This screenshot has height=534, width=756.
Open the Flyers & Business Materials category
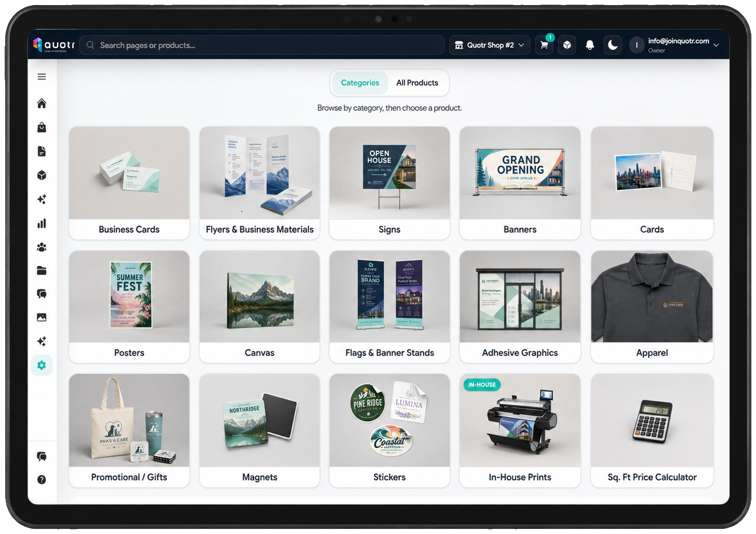(x=260, y=183)
